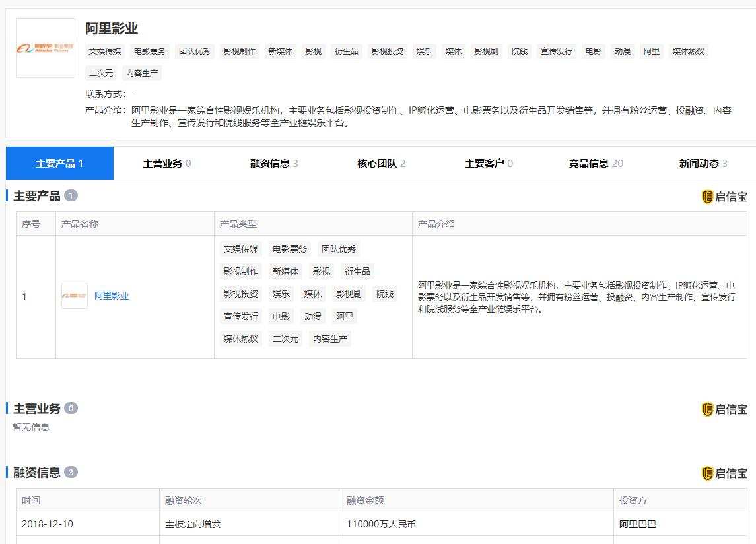
Task: Click the product logo thumbnail in row 1
Action: tap(74, 296)
